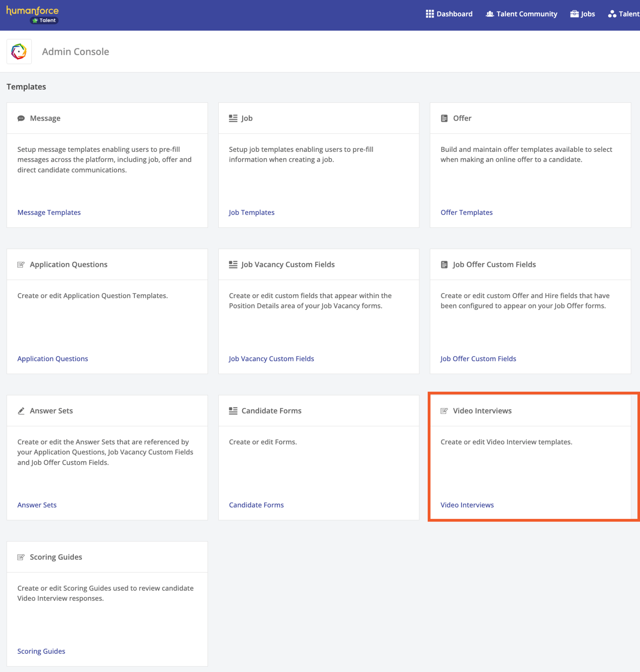Image resolution: width=640 pixels, height=672 pixels.
Task: Go to Jobs in navigation bar
Action: point(582,14)
